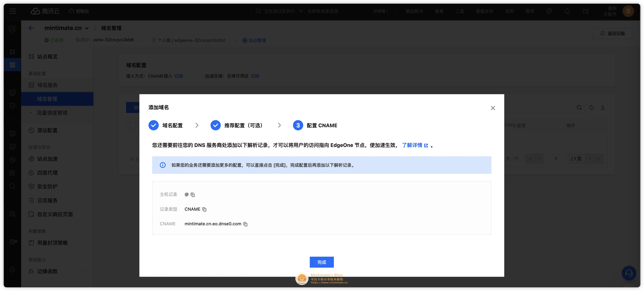The width and height of the screenshot is (644, 291).
Task: Toggle the select-all checkbox in table header
Action: 133,125
